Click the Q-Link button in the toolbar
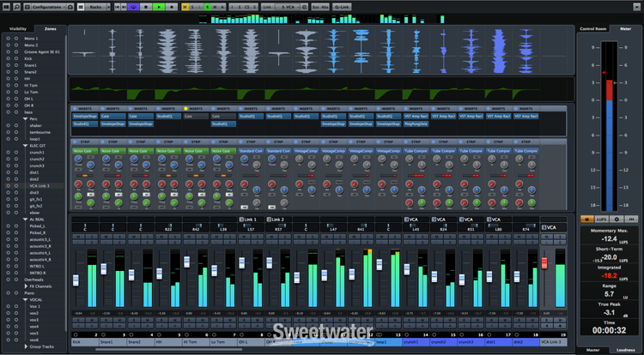Viewport: 644px width, 355px height. [343, 6]
